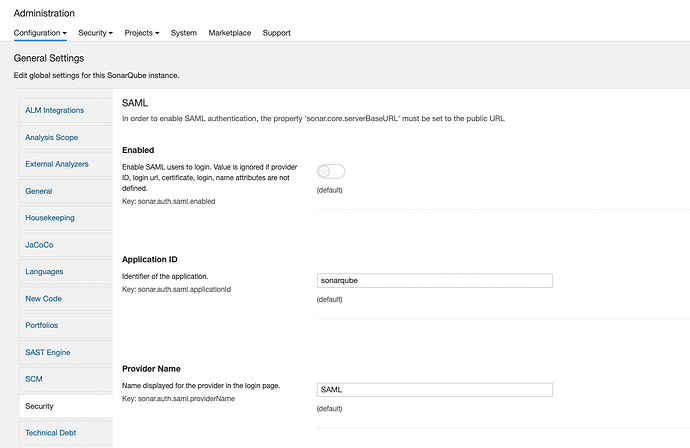690x448 pixels.
Task: Open the Projects dropdown menu
Action: (x=141, y=33)
